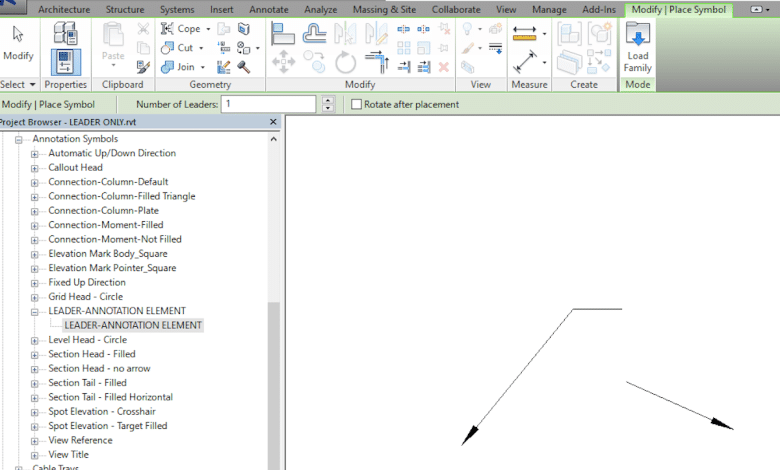Select the Offset tool
The height and width of the screenshot is (470, 780).
314,34
